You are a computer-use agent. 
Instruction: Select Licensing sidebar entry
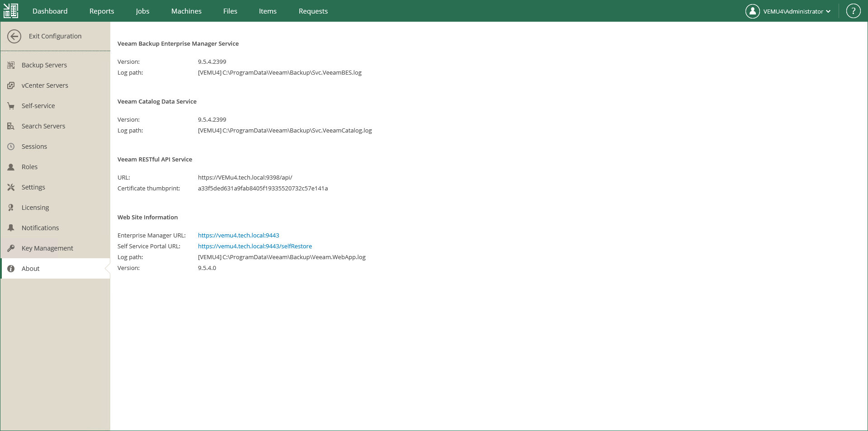pyautogui.click(x=55, y=208)
